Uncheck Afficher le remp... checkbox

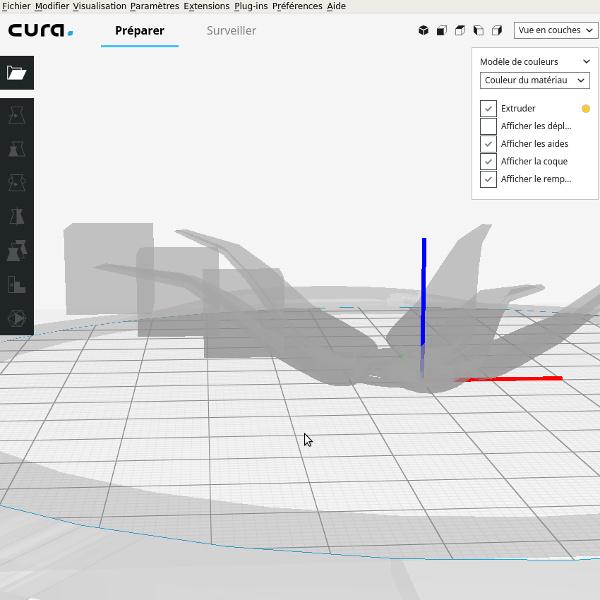pyautogui.click(x=488, y=179)
